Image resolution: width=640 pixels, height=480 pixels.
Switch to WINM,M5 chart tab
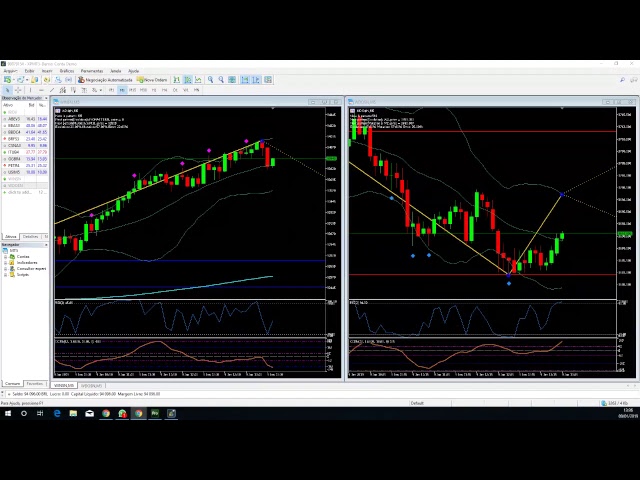click(x=64, y=385)
